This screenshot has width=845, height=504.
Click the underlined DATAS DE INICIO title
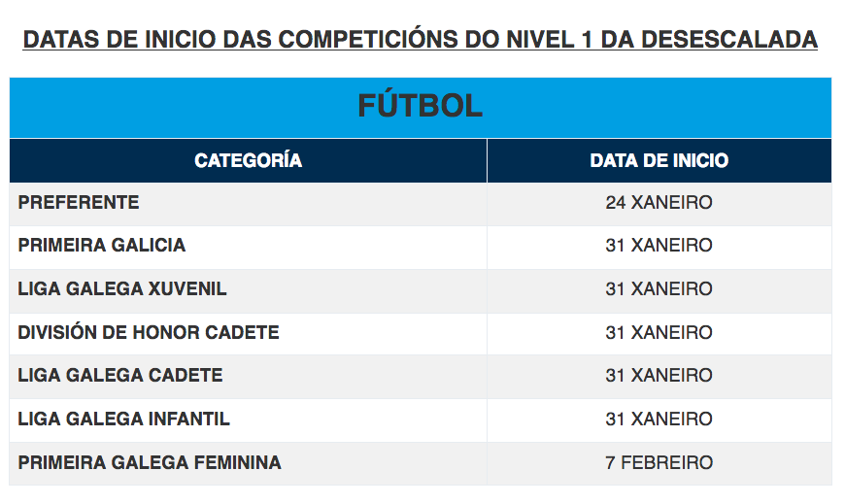421,40
